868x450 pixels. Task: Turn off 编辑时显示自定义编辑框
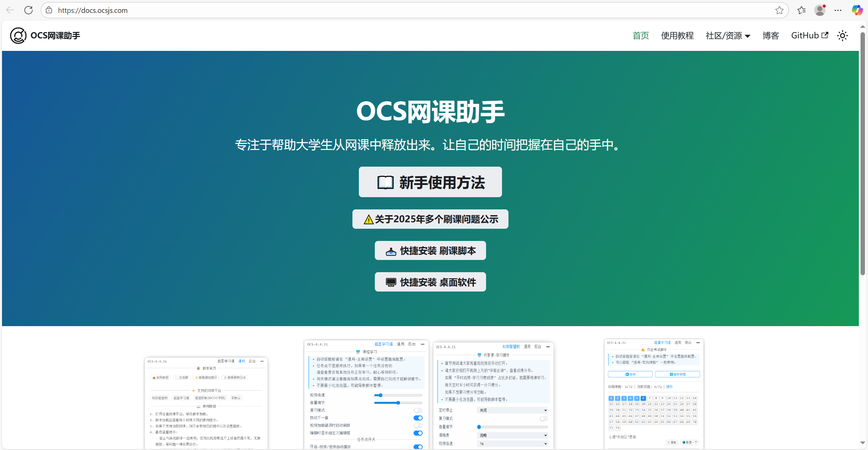[x=418, y=433]
